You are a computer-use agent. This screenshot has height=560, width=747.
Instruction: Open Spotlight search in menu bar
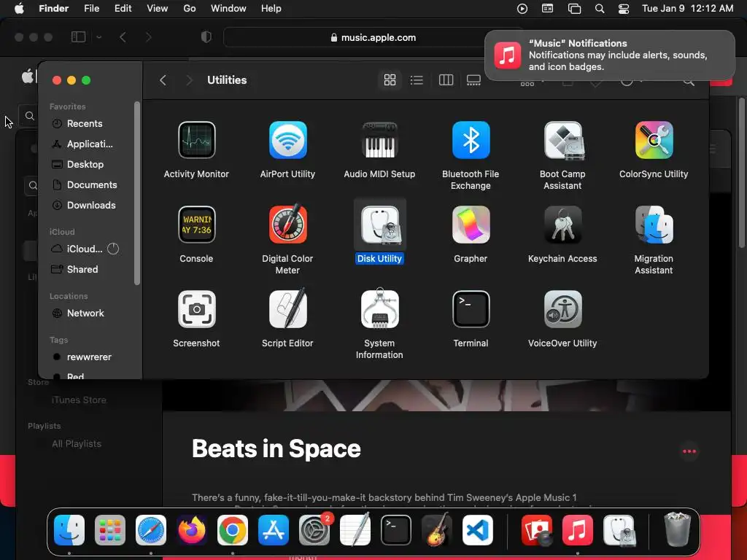click(x=600, y=9)
